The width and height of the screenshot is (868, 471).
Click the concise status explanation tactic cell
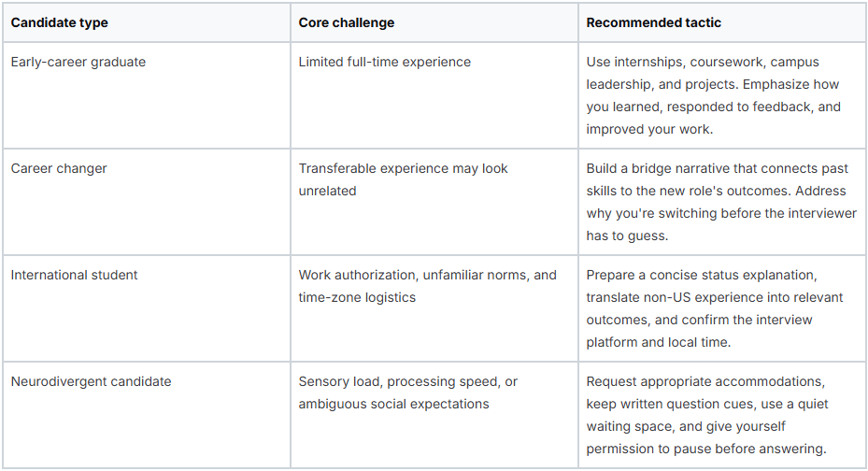tap(722, 308)
